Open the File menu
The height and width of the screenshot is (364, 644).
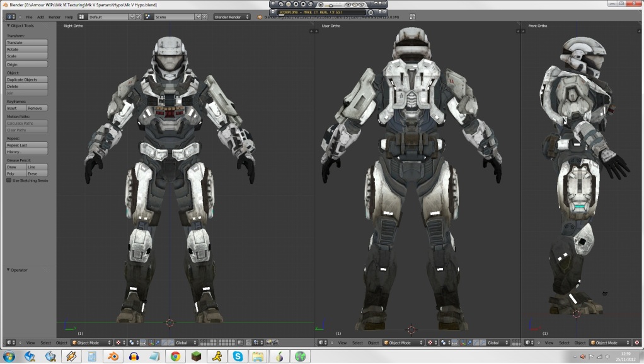(x=29, y=17)
